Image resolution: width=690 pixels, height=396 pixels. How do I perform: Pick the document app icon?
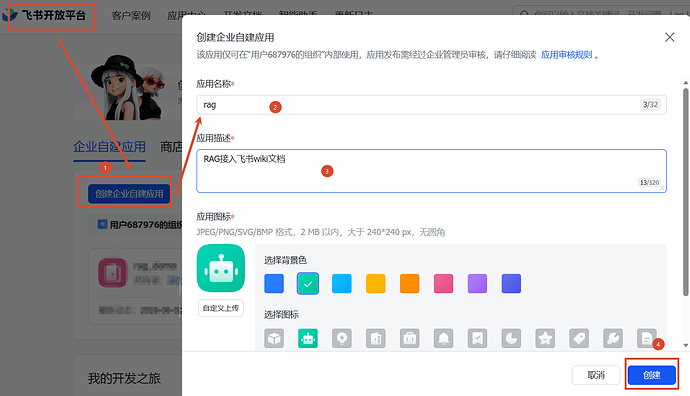(647, 338)
